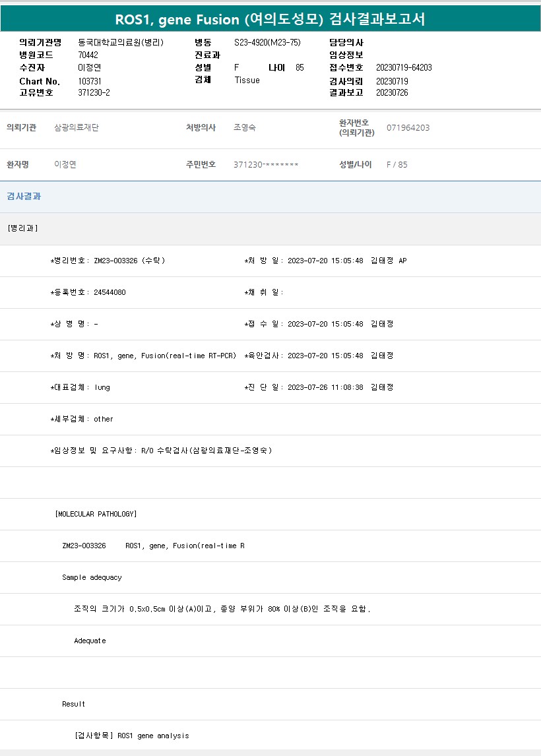
Task: Click the Chart No. value 103731
Action: click(x=90, y=80)
